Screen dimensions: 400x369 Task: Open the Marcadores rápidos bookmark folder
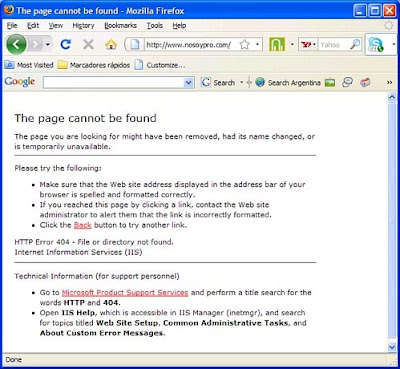click(x=94, y=65)
